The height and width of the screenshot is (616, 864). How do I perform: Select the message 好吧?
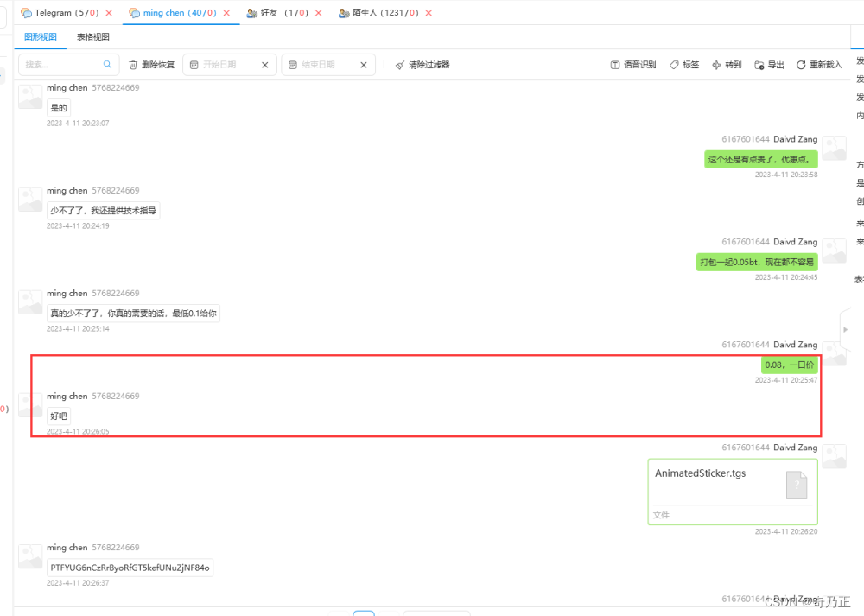tap(59, 416)
